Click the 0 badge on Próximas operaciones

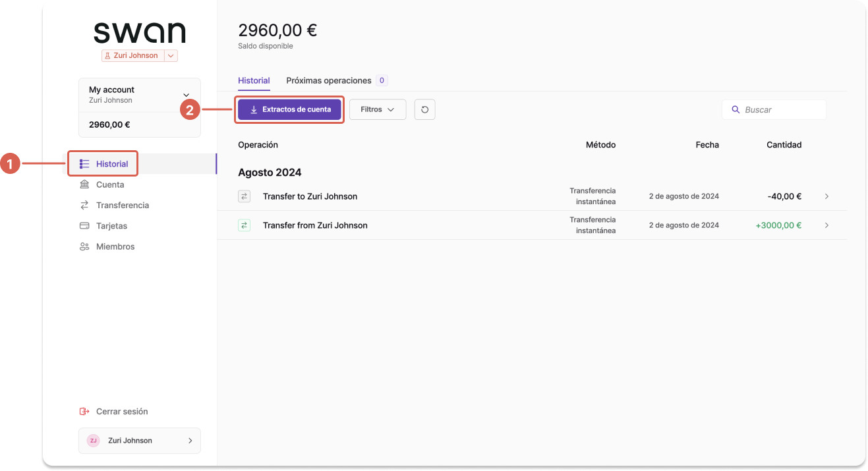pyautogui.click(x=382, y=80)
